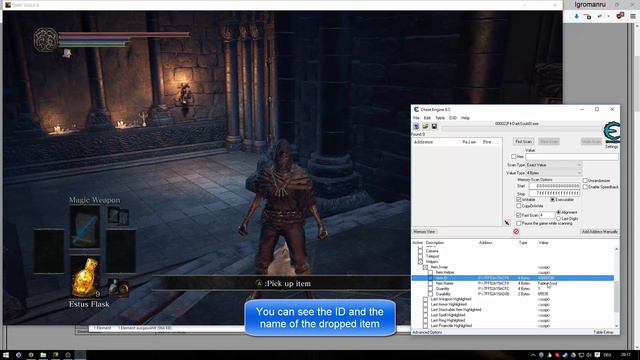Open Memory View

click(424, 232)
